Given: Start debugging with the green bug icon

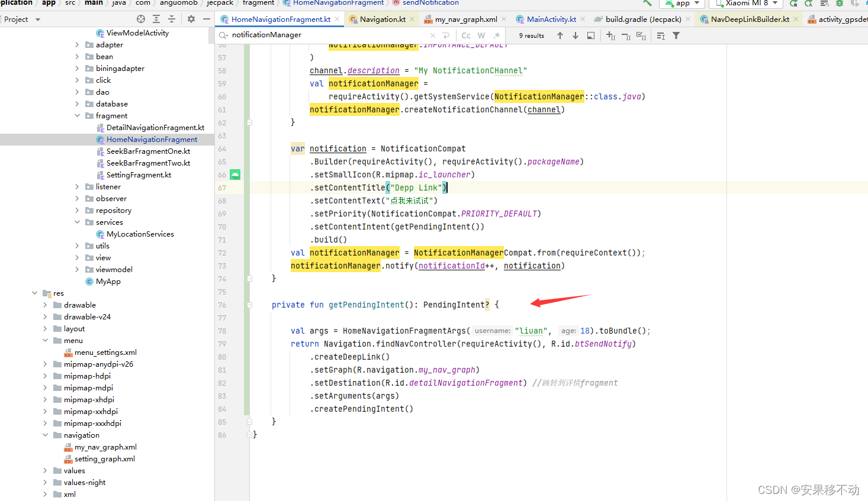Looking at the screenshot, I should click(x=840, y=4).
